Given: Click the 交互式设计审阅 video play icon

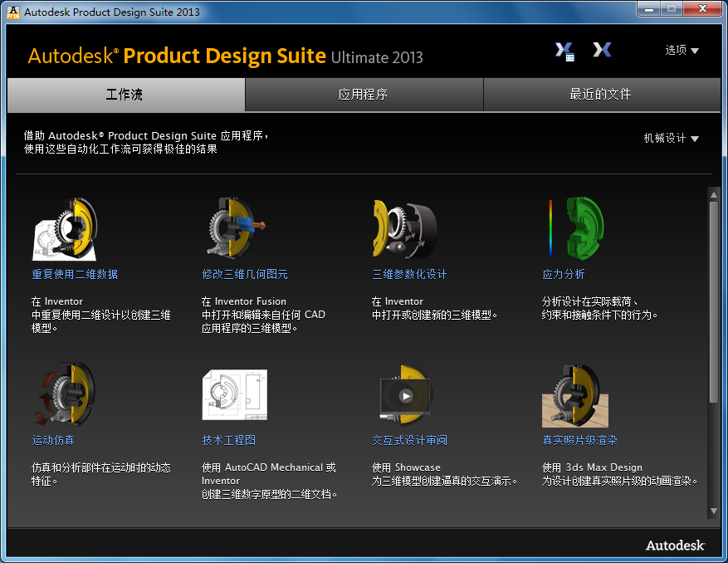Looking at the screenshot, I should coord(406,394).
